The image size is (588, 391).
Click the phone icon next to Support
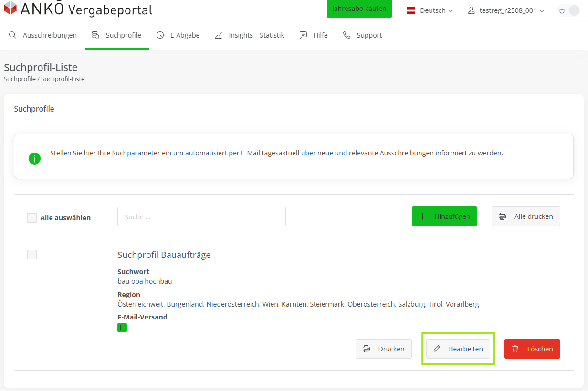(347, 35)
